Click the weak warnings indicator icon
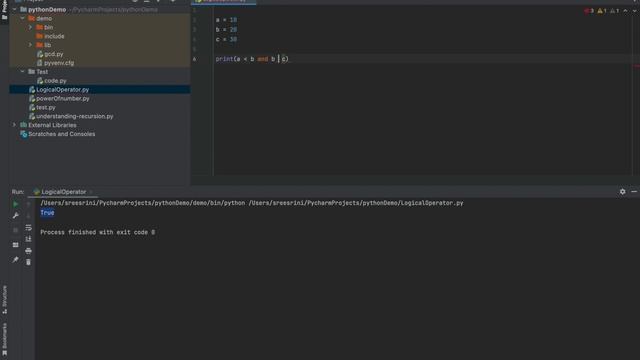Image resolution: width=640 pixels, height=360 pixels. point(614,11)
